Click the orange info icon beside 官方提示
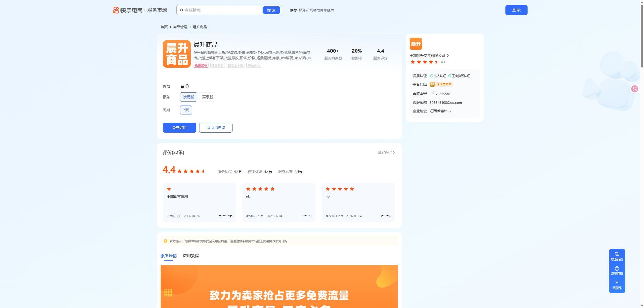Screen dimensions: 644x308 (165, 241)
